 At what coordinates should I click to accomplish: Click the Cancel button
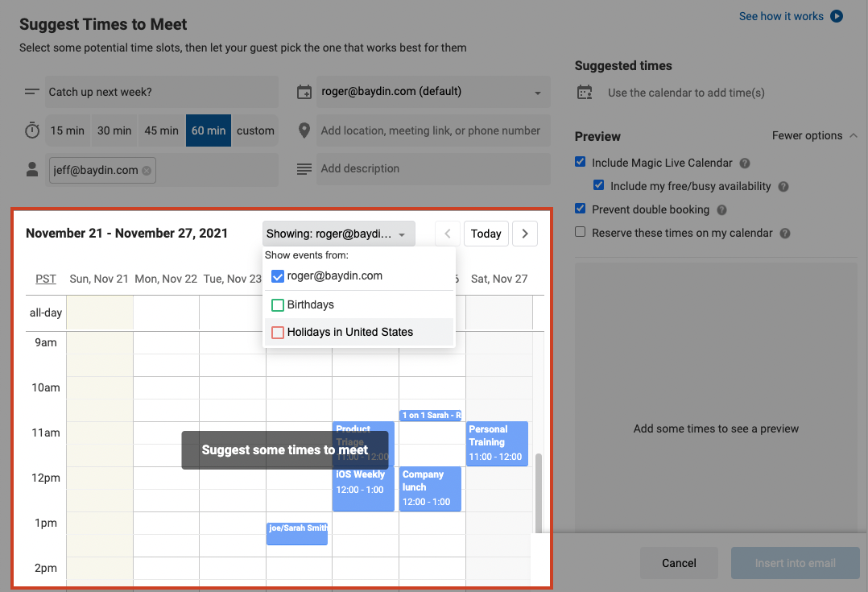680,563
